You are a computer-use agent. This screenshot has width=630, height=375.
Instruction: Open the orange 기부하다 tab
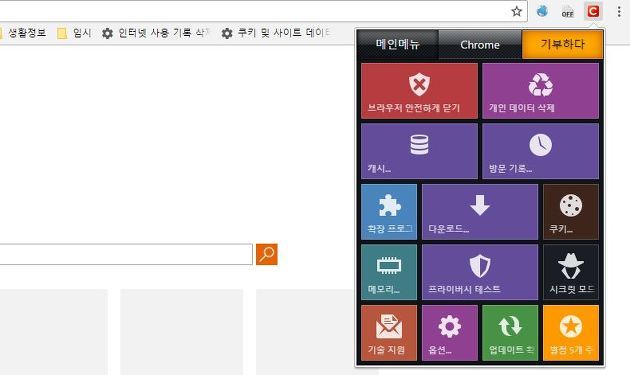[x=562, y=44]
